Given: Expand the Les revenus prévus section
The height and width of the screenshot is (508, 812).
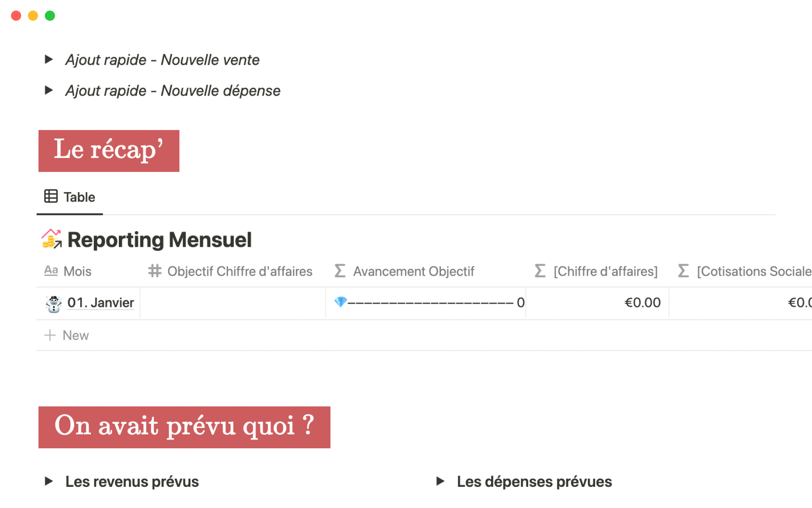Looking at the screenshot, I should pyautogui.click(x=49, y=481).
